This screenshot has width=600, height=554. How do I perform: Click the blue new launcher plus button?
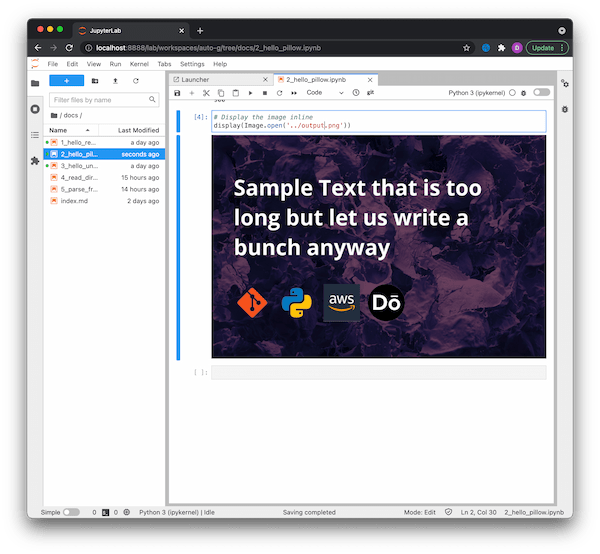[x=66, y=80]
